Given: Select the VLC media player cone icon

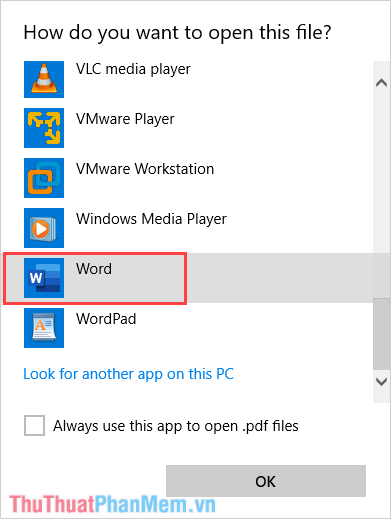Looking at the screenshot, I should pos(44,79).
